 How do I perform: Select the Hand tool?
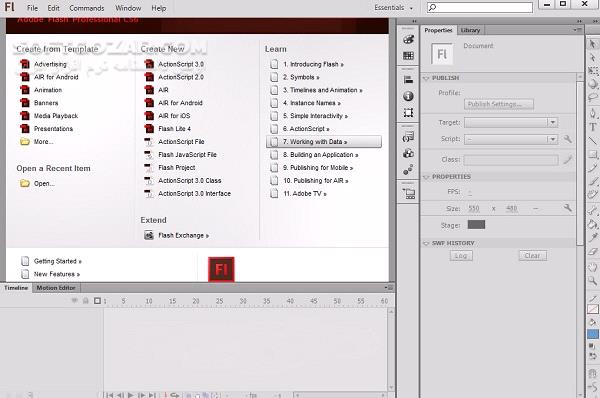(593, 267)
